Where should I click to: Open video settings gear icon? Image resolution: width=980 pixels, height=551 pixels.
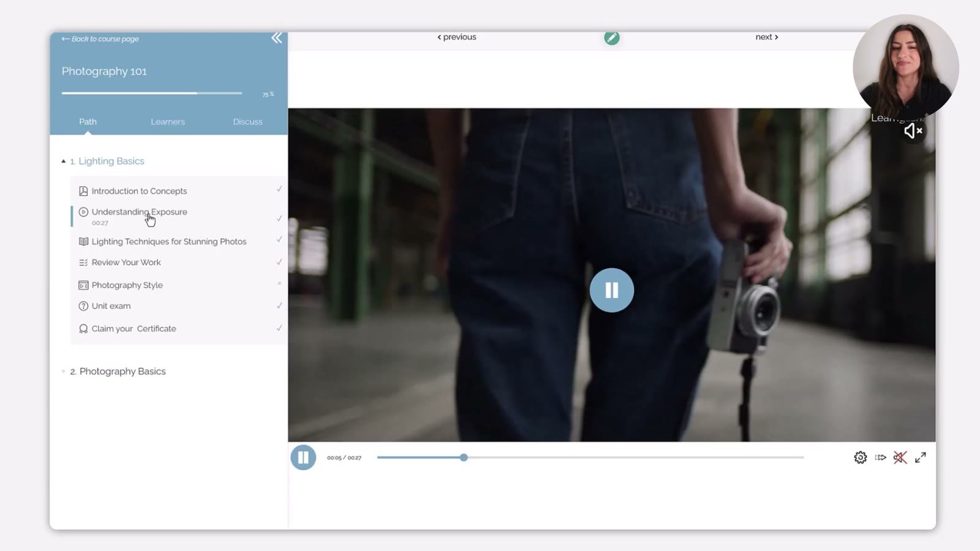click(860, 457)
